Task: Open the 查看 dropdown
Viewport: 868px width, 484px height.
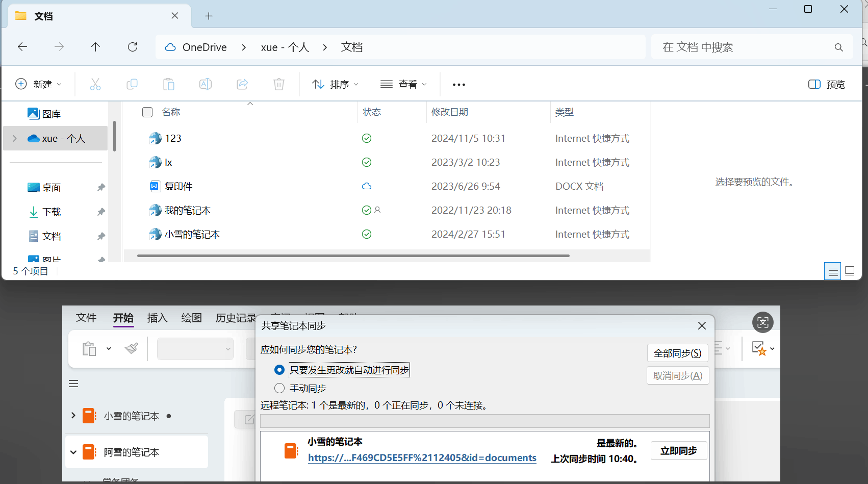Action: coord(403,84)
